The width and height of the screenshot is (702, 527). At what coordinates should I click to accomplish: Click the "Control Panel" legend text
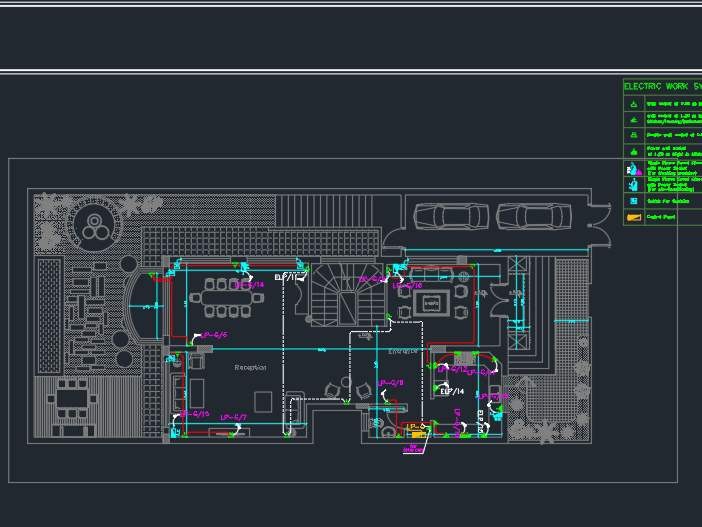coord(661,217)
